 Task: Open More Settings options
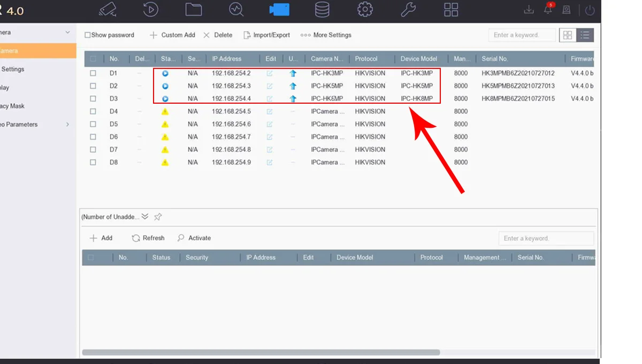click(326, 35)
